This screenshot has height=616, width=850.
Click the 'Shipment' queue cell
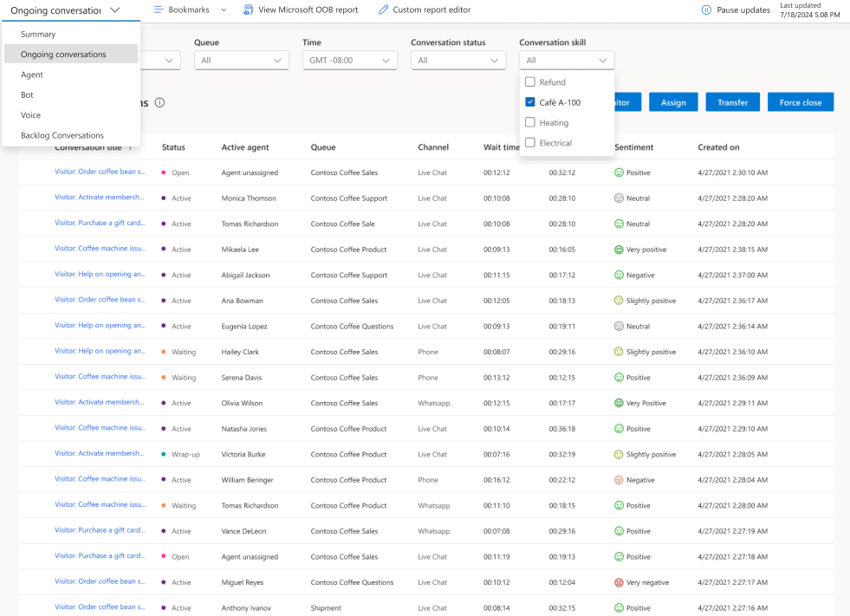click(x=326, y=608)
